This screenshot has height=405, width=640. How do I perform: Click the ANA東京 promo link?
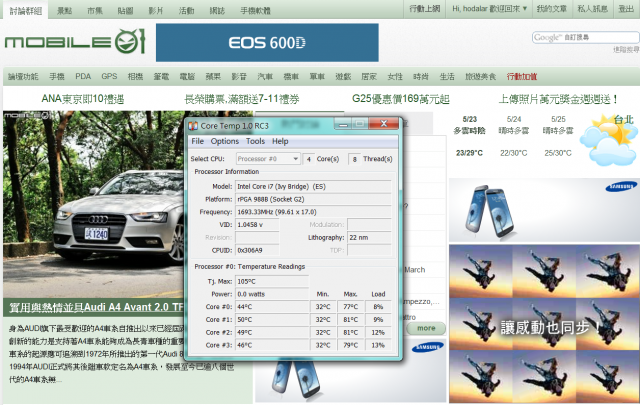click(x=83, y=99)
